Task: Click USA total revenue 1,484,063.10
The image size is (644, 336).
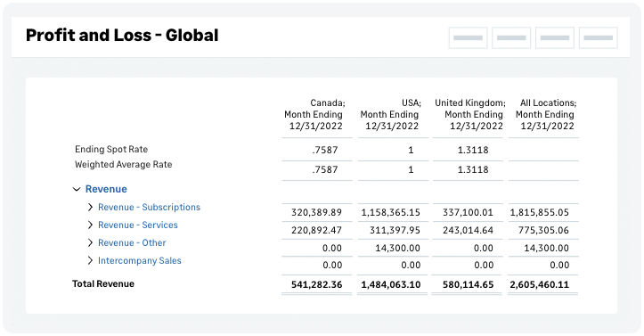Action: coord(391,284)
